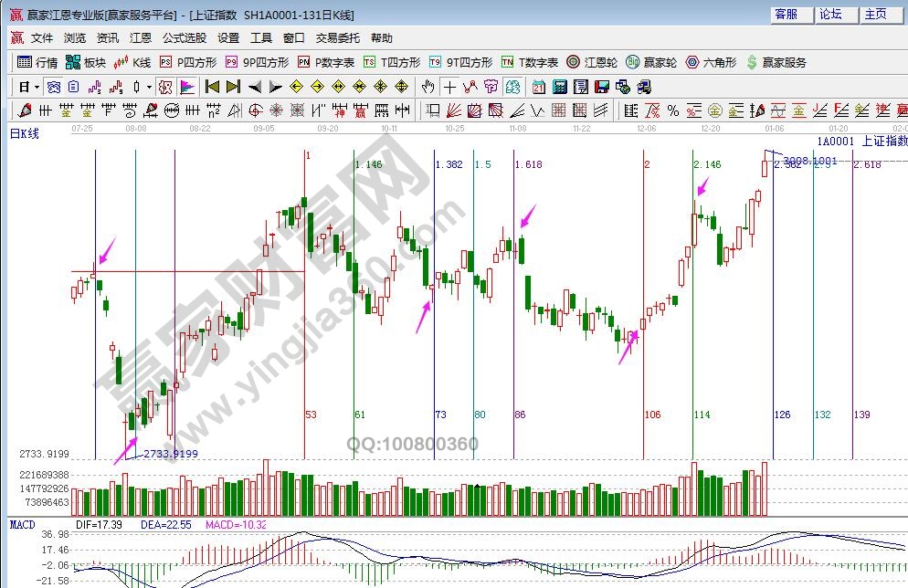Open the 交易委托 menu
908x588 pixels.
pos(338,38)
